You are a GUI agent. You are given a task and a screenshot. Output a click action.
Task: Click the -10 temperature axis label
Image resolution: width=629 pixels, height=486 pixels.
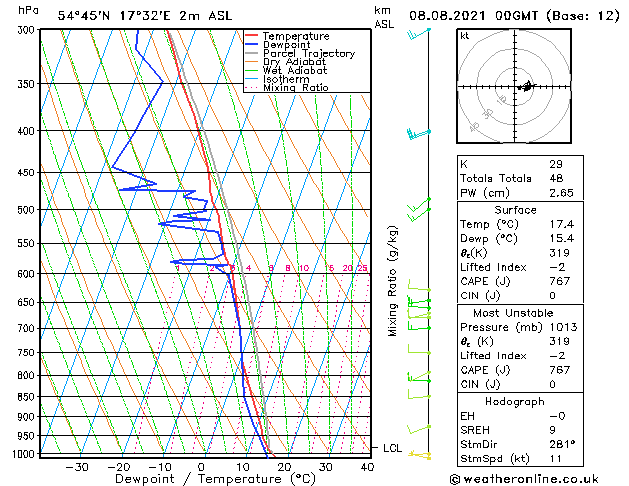160,467
